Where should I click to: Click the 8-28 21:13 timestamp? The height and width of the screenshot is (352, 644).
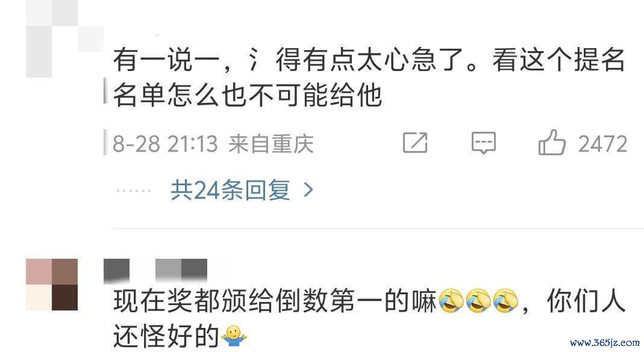click(x=165, y=144)
